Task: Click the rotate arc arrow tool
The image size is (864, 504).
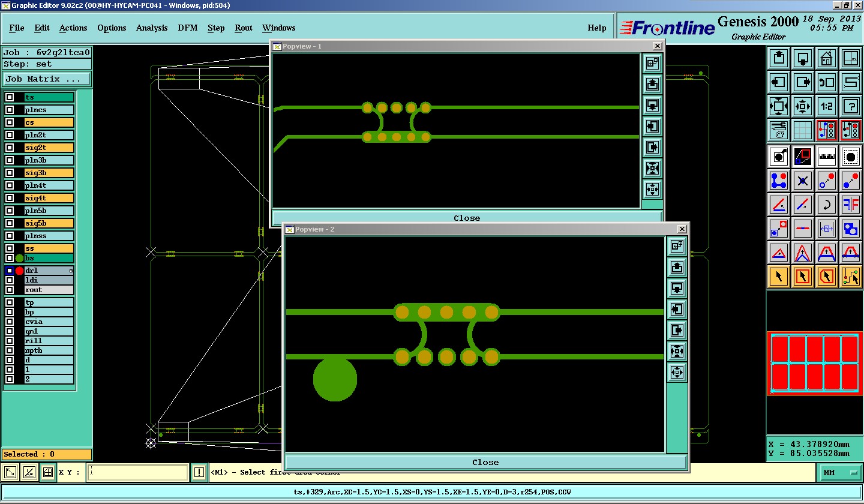Action: tap(826, 205)
